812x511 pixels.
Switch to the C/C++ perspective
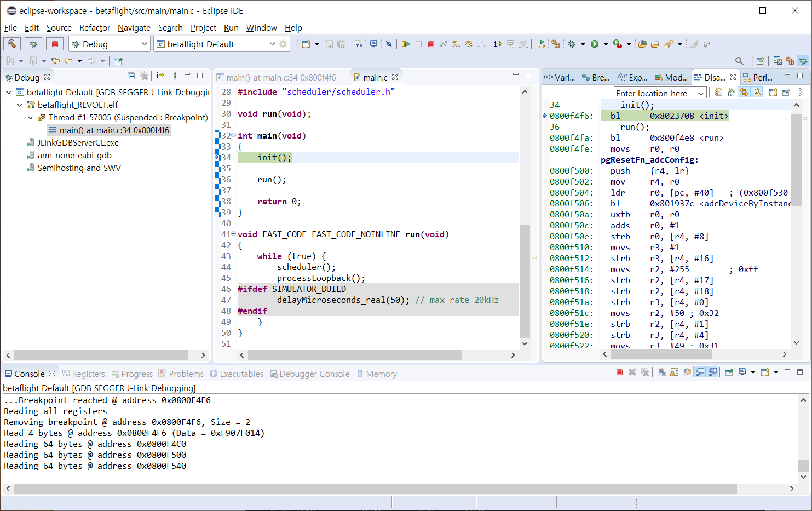(778, 61)
